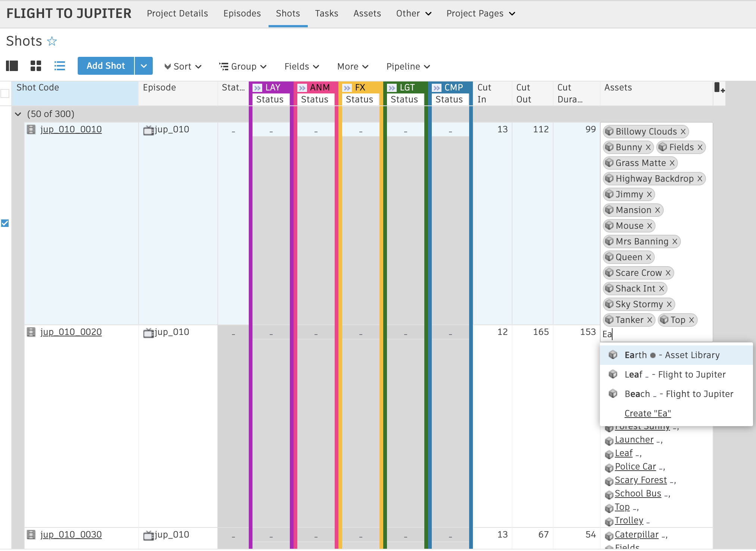The height and width of the screenshot is (551, 756).
Task: Expand the LAY pipeline step arrows icon
Action: 258,88
